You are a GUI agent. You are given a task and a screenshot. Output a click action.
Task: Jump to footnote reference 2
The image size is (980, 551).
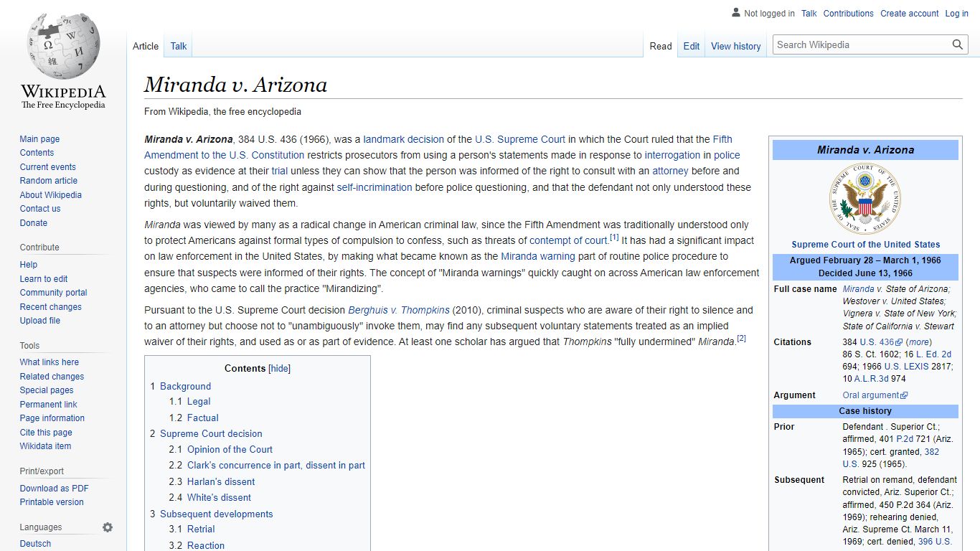[742, 339]
